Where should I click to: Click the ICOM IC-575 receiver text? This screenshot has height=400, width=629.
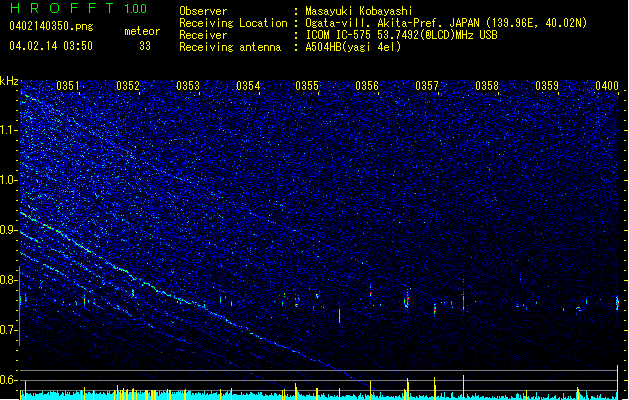(401, 35)
